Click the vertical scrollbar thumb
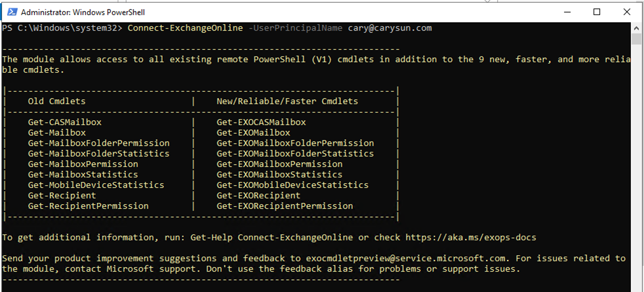The image size is (644, 292). pos(636,39)
